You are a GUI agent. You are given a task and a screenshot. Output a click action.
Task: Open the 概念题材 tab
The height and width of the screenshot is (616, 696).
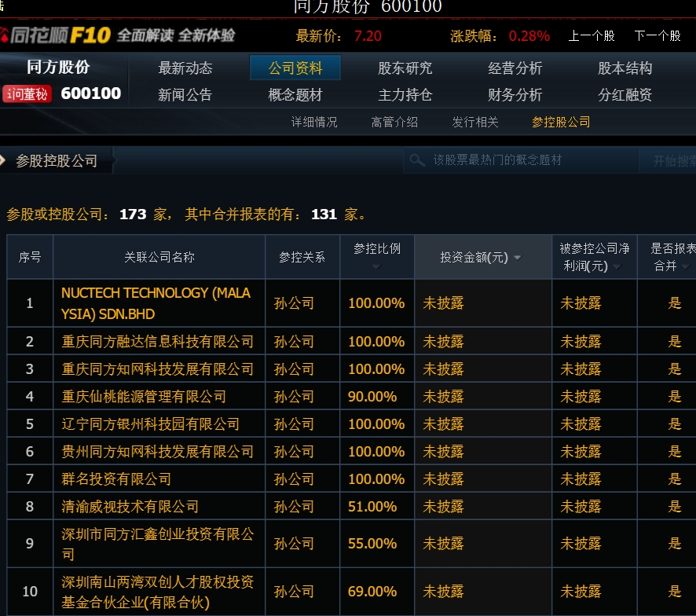click(x=295, y=94)
